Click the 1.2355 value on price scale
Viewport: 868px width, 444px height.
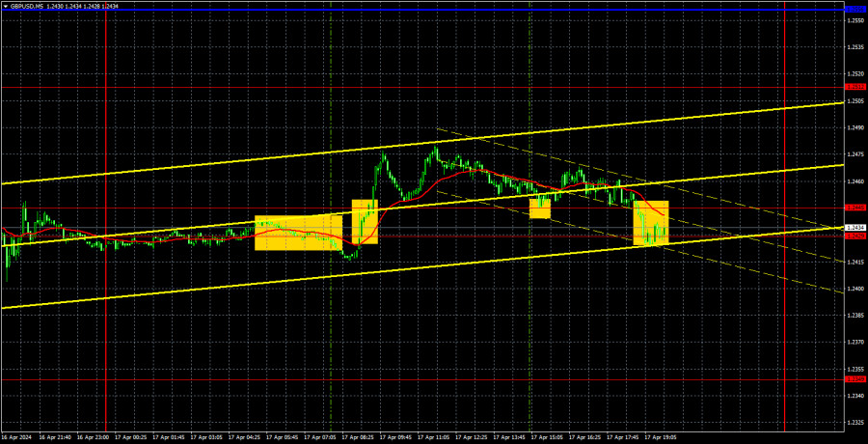[855, 369]
